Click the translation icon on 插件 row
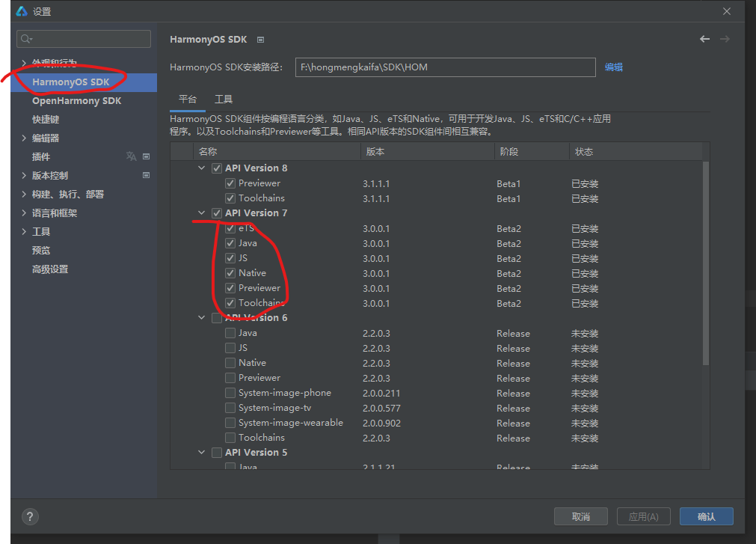Screen dimensions: 756x544 pos(131,156)
